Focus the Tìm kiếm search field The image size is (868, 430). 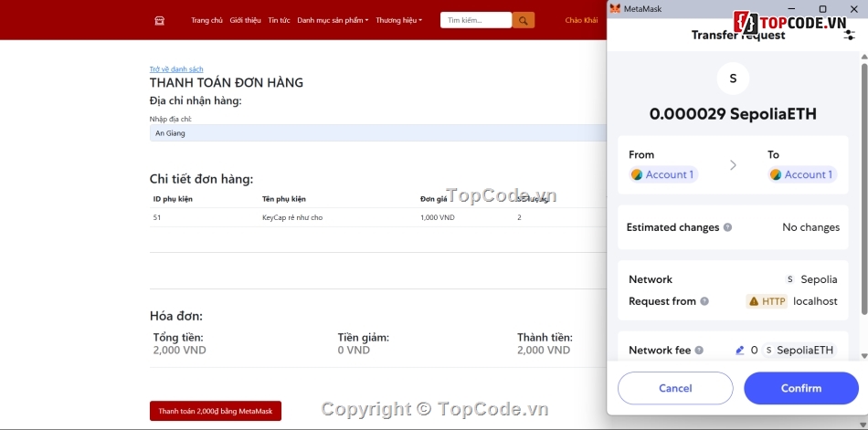[x=476, y=20]
